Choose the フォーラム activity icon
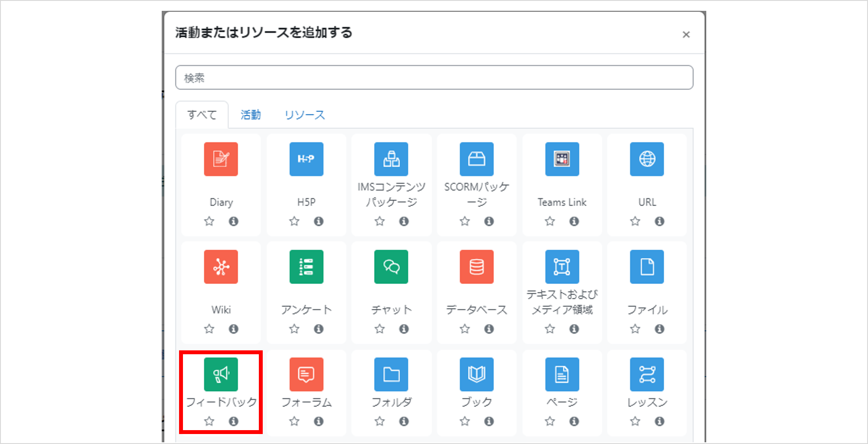Screen dimensions: 868x444 [307, 374]
